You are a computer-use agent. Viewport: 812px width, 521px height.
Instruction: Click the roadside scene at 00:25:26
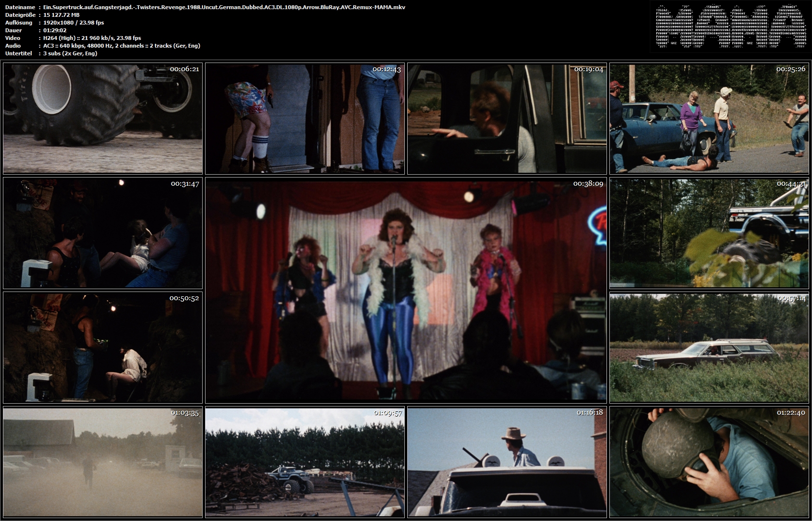tap(709, 118)
